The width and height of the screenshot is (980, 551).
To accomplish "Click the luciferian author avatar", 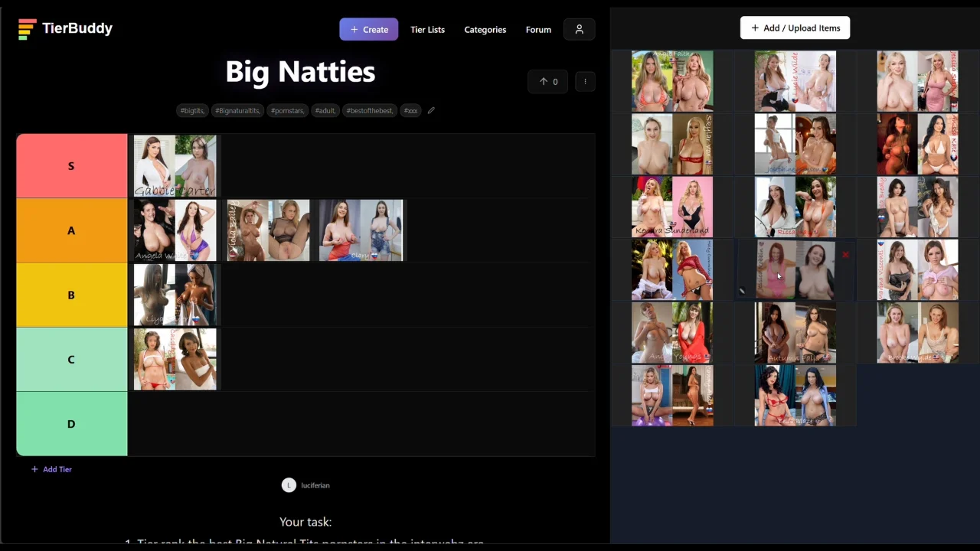I will (289, 485).
